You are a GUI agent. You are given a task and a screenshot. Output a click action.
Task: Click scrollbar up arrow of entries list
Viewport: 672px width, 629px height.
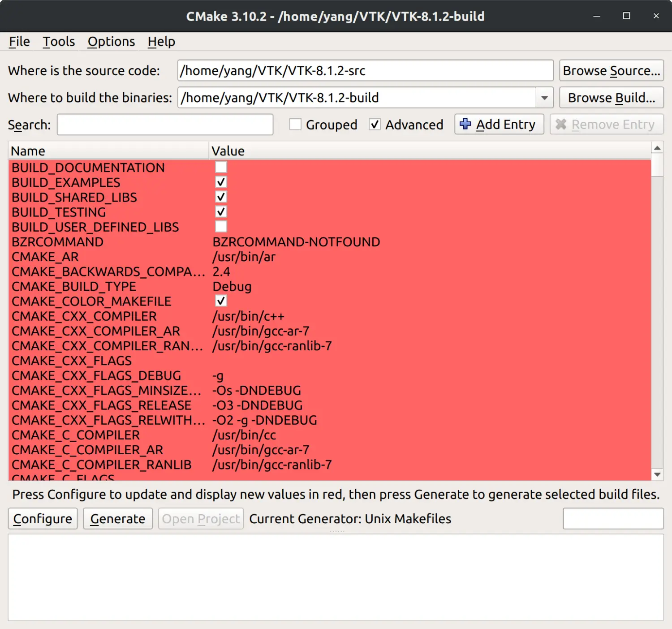click(657, 148)
